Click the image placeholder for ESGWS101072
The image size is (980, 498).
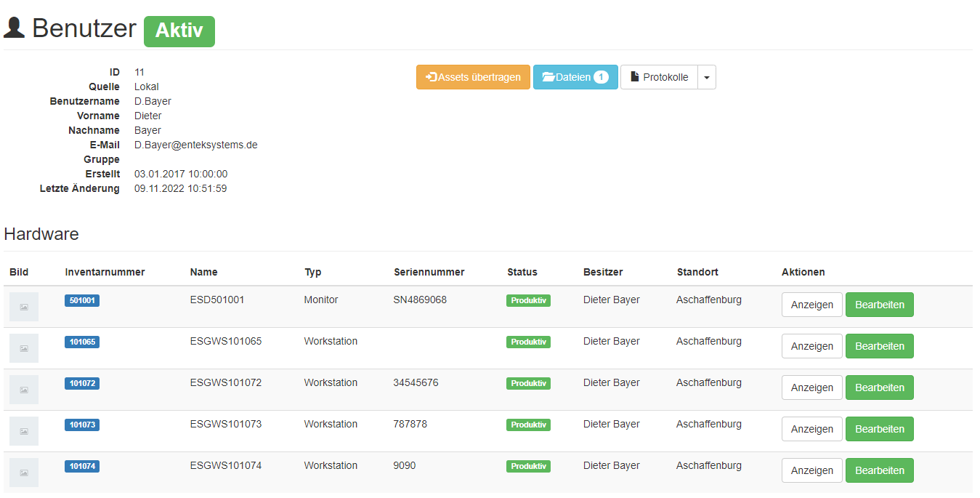[24, 390]
